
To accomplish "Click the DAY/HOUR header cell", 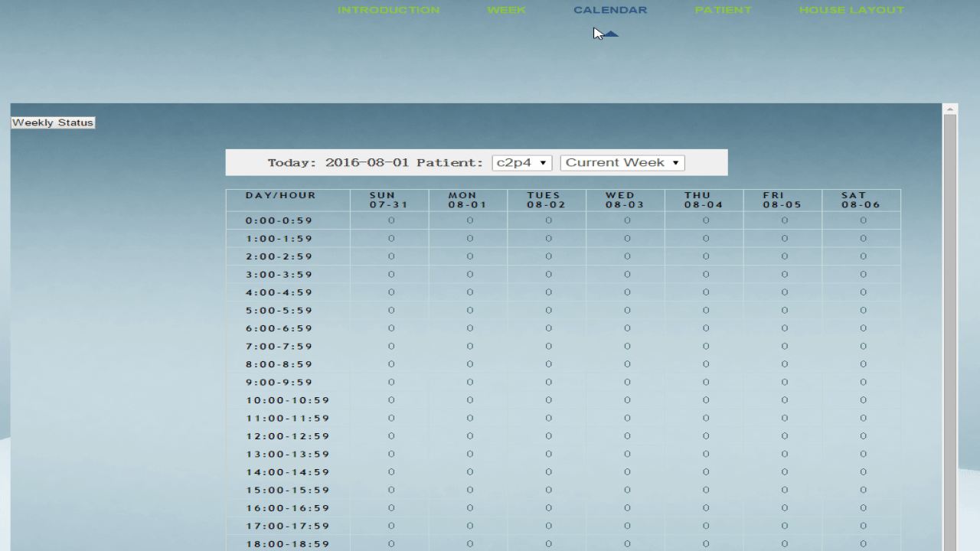I will 281,196.
